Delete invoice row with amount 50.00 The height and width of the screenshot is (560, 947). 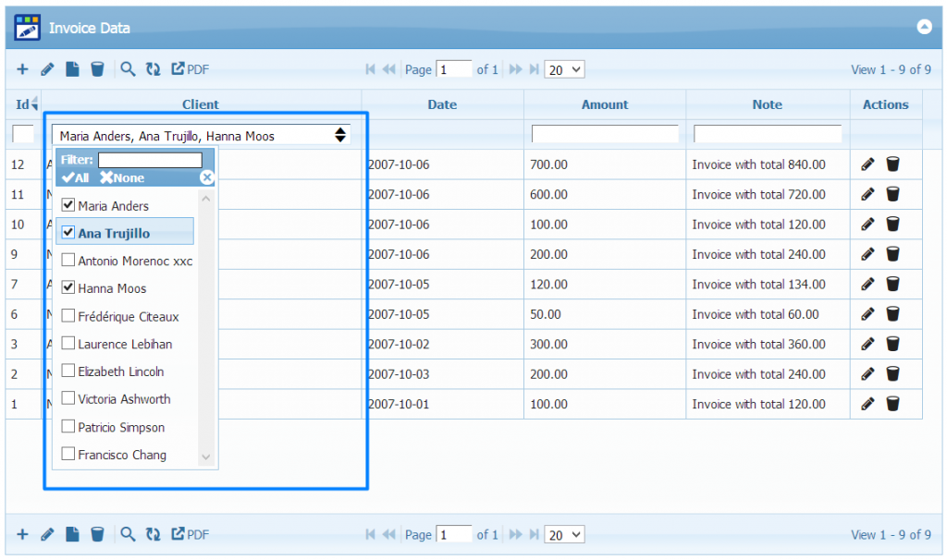892,314
